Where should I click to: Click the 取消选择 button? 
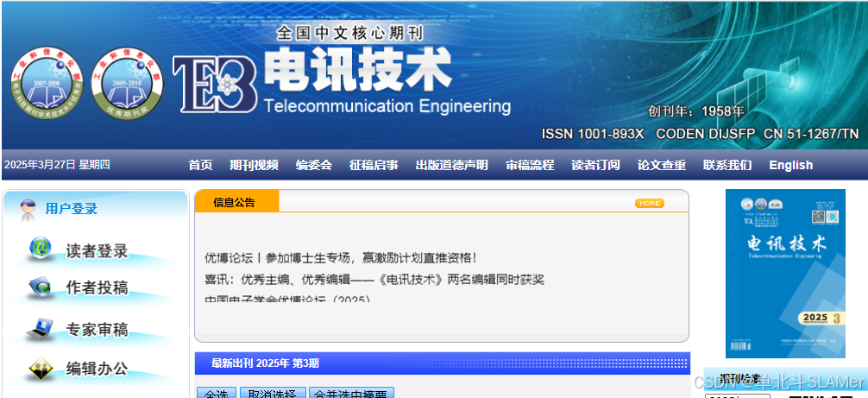click(x=273, y=393)
